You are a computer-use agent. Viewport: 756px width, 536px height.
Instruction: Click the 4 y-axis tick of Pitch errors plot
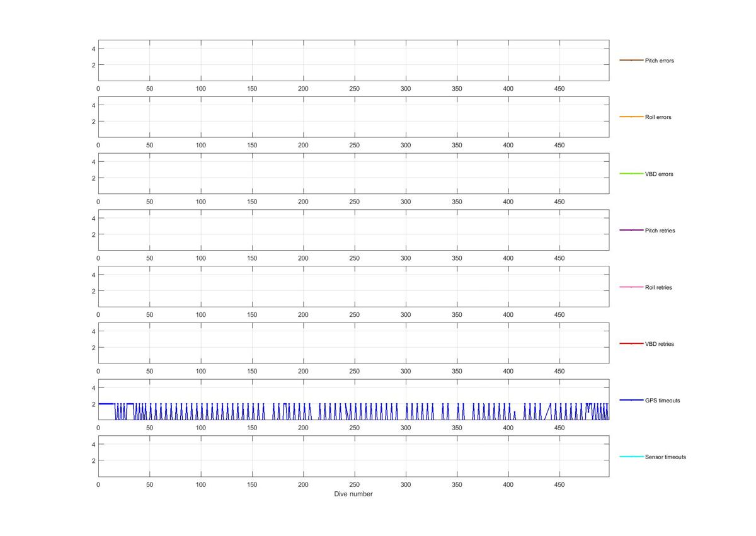click(93, 48)
